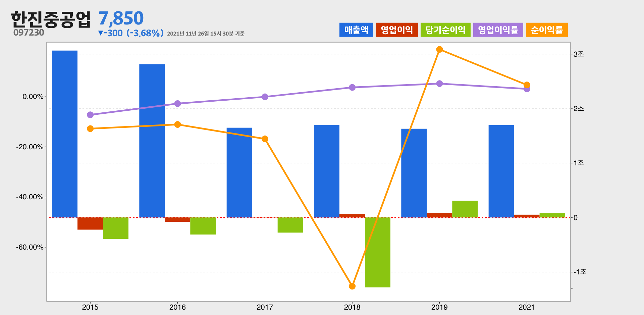Screen dimensions: 644x315
Task: Click the 2018 orange net margin low point
Action: [352, 286]
